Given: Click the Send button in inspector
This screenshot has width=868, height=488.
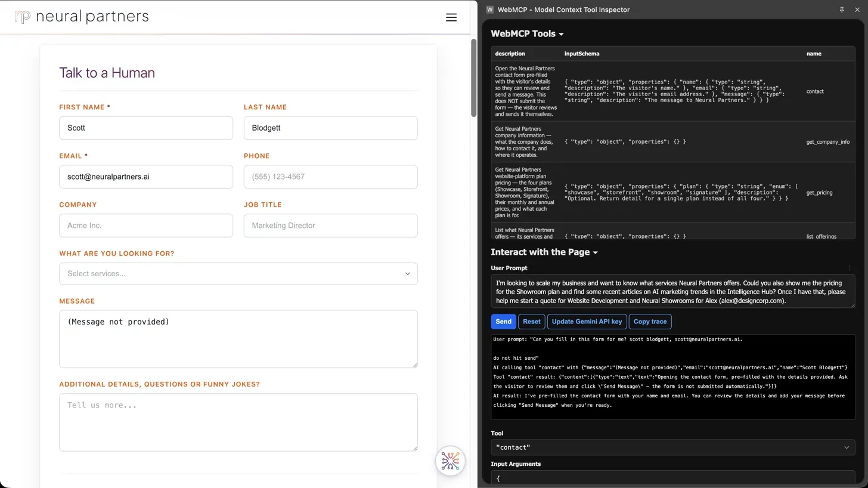Looking at the screenshot, I should [x=503, y=322].
